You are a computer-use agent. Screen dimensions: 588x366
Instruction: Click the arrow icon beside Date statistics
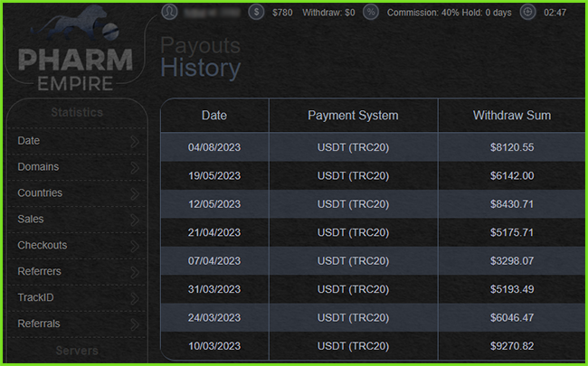point(134,142)
